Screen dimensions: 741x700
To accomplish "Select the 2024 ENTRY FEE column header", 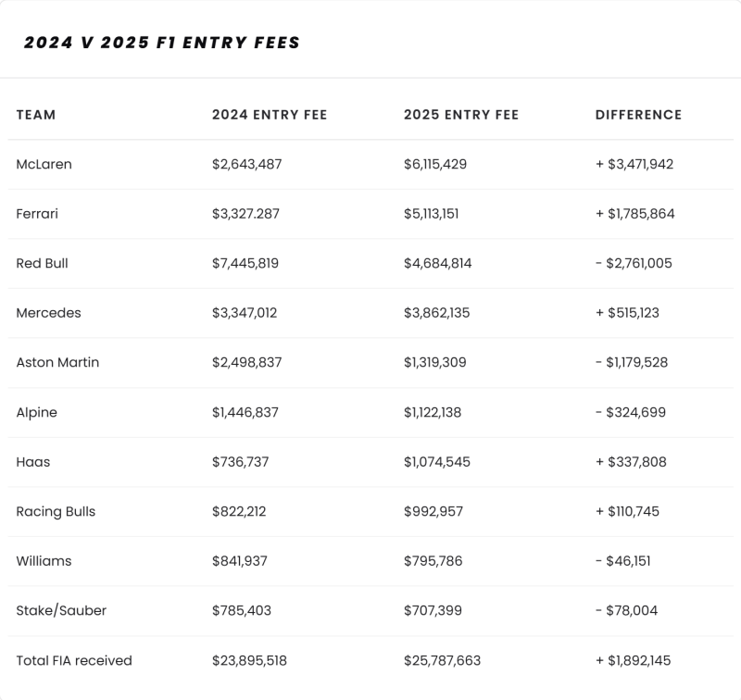I will point(270,115).
